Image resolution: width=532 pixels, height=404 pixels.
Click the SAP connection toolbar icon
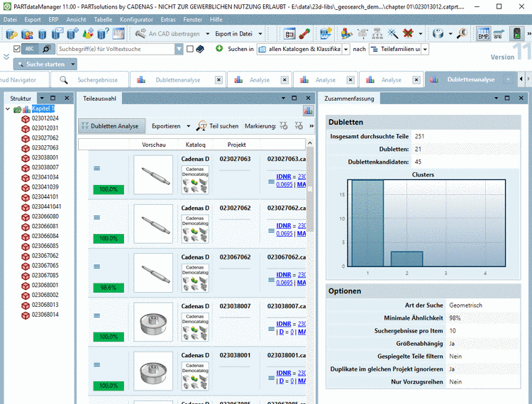pyautogui.click(x=326, y=33)
